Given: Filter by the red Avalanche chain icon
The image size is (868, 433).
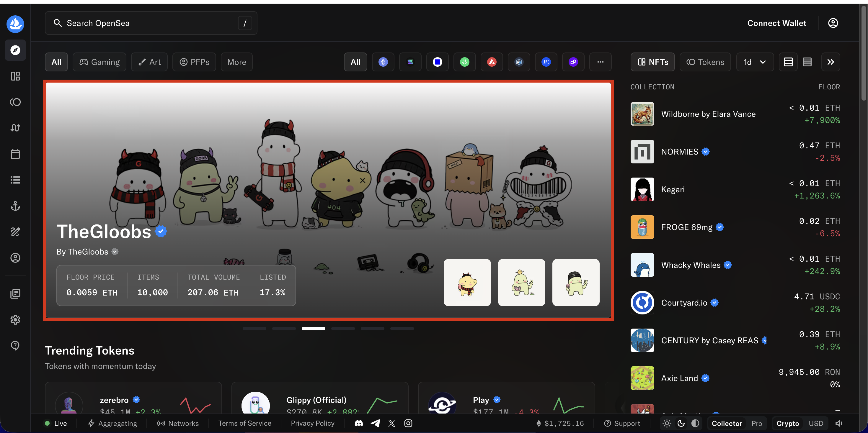Looking at the screenshot, I should pos(492,62).
